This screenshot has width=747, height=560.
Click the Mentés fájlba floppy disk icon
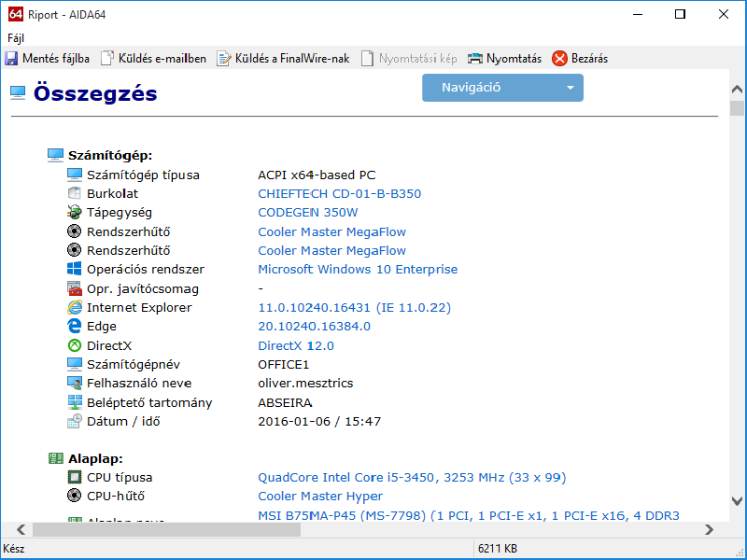pos(11,59)
